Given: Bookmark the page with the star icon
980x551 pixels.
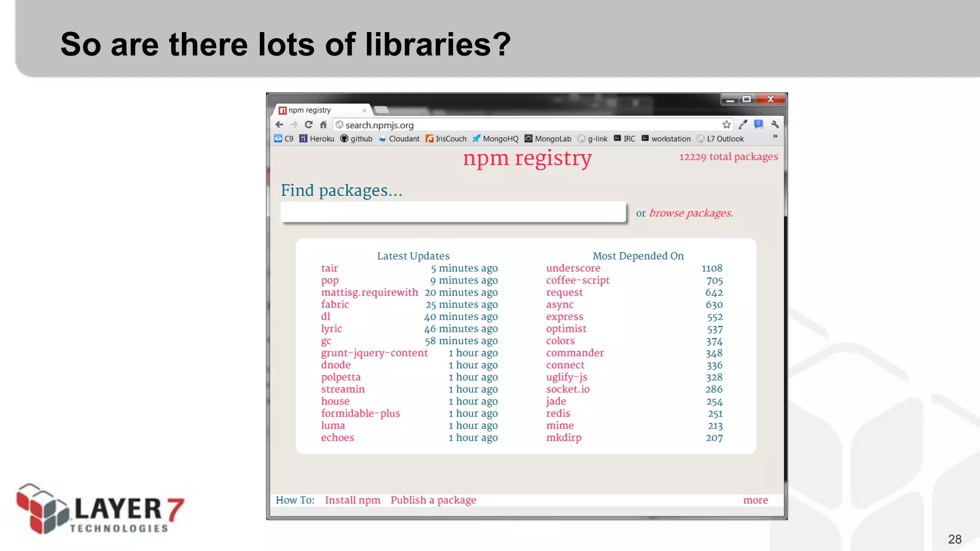Looking at the screenshot, I should coord(726,125).
